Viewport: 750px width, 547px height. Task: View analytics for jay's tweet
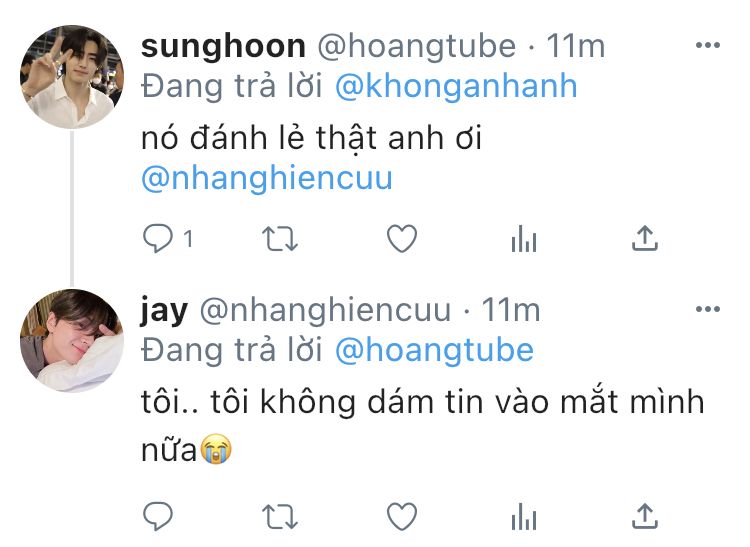[524, 517]
